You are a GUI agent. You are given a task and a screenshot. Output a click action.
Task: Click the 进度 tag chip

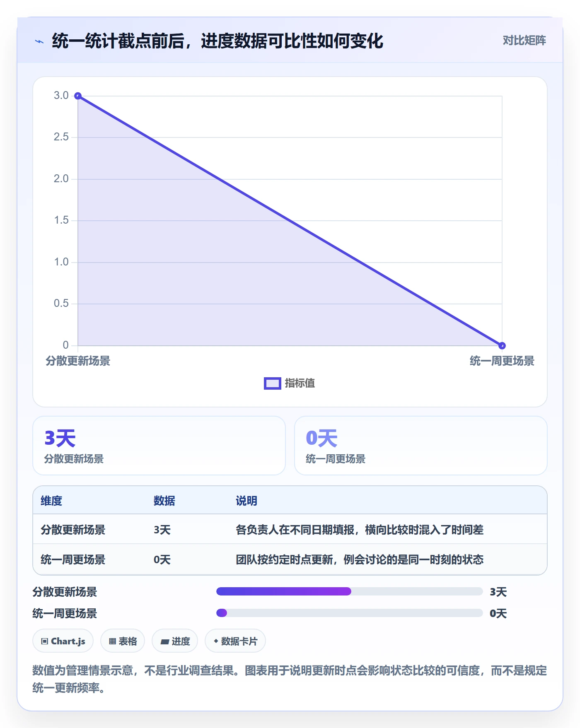pyautogui.click(x=175, y=641)
